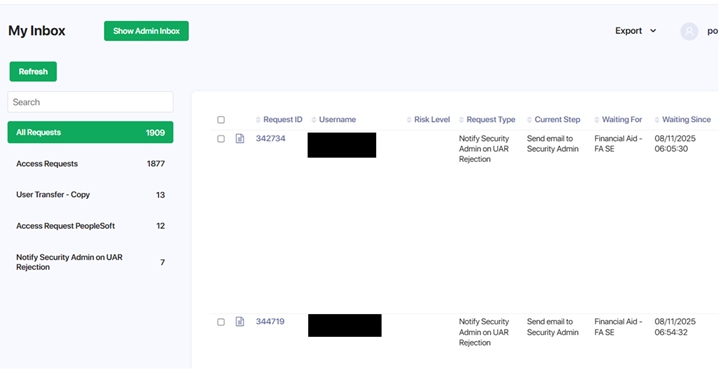Toggle the select-all checkbox in table header
This screenshot has width=720, height=384.
coord(221,120)
